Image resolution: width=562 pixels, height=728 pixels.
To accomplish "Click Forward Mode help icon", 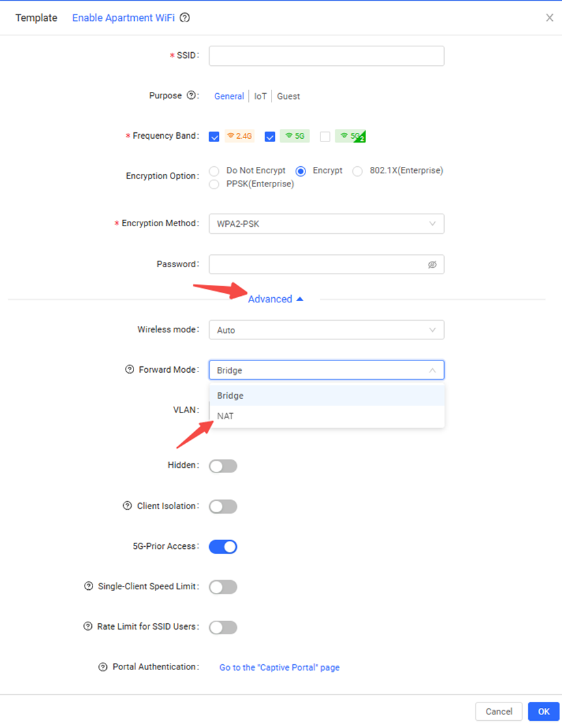I will [130, 370].
